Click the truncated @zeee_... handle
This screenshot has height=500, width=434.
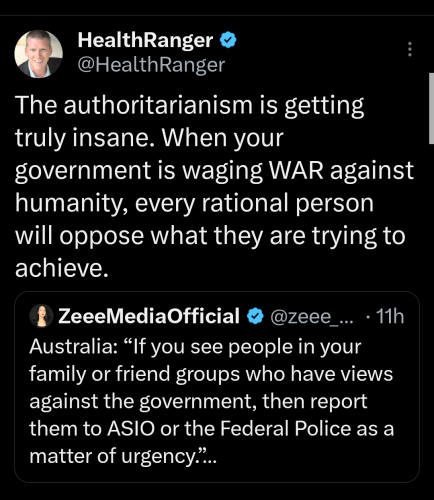[312, 316]
